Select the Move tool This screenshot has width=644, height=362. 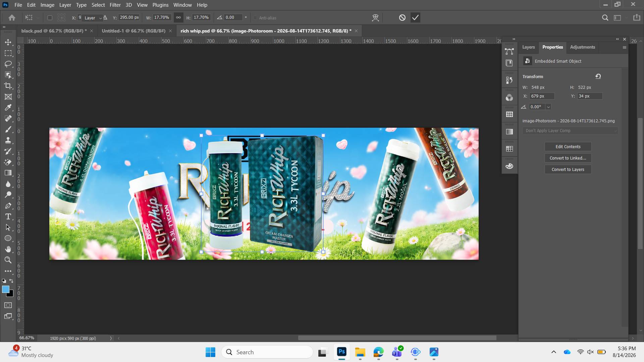pos(8,42)
